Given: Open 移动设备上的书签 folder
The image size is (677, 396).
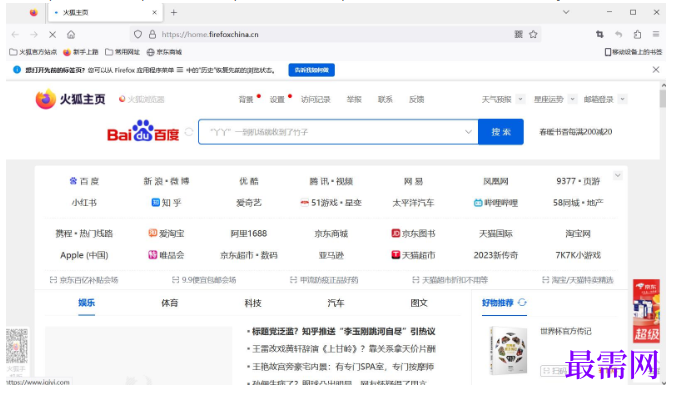Looking at the screenshot, I should [633, 52].
